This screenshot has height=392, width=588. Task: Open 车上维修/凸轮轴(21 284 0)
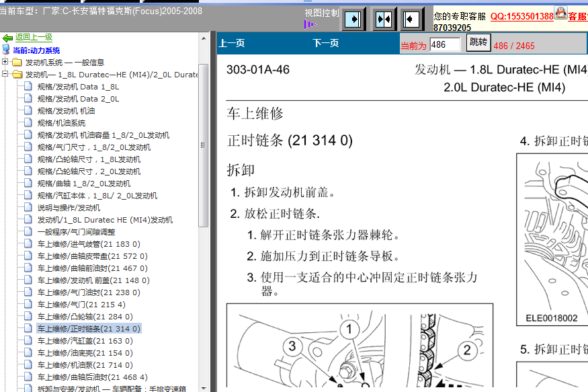(x=85, y=317)
